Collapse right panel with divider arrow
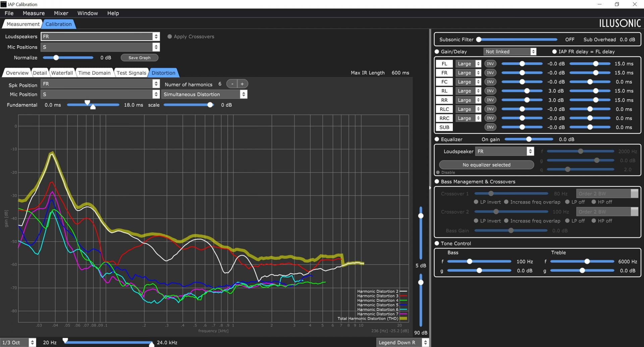Viewport: 644px width, 347px height. (430, 188)
